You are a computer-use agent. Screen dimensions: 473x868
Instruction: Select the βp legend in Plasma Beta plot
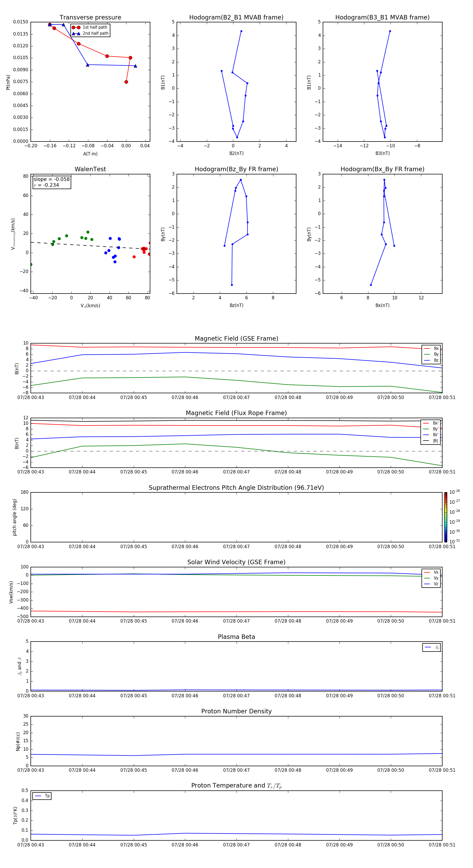point(431,647)
